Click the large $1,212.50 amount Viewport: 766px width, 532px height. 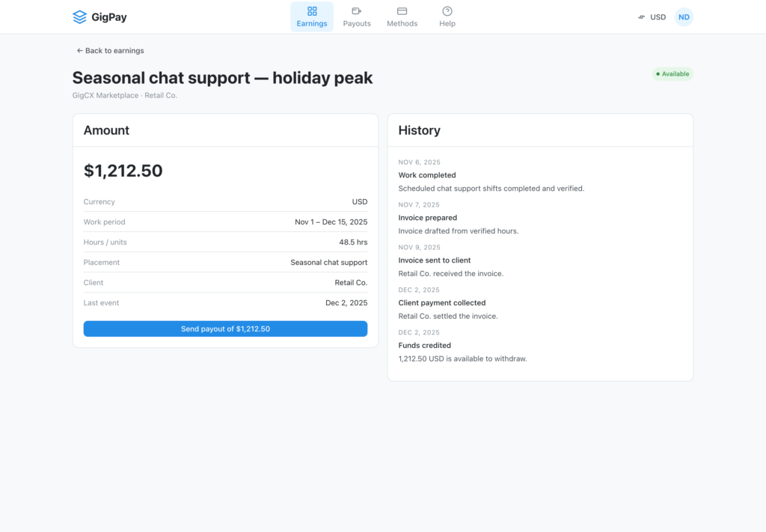click(x=123, y=171)
